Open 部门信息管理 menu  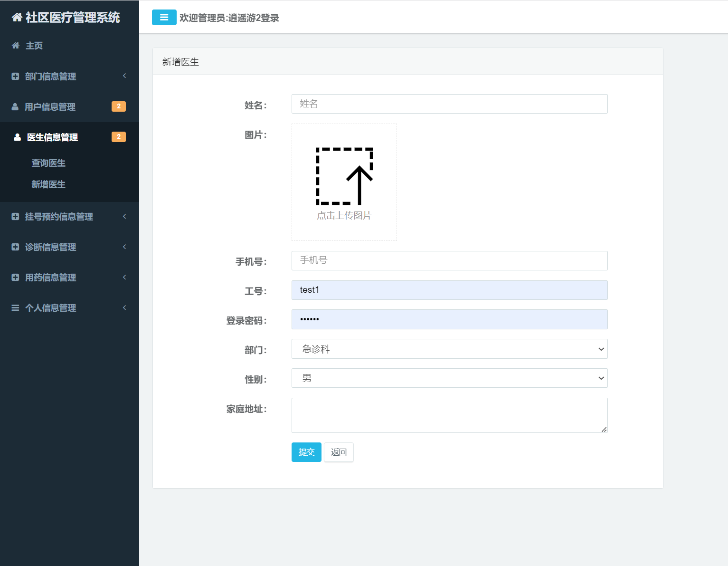coord(69,76)
